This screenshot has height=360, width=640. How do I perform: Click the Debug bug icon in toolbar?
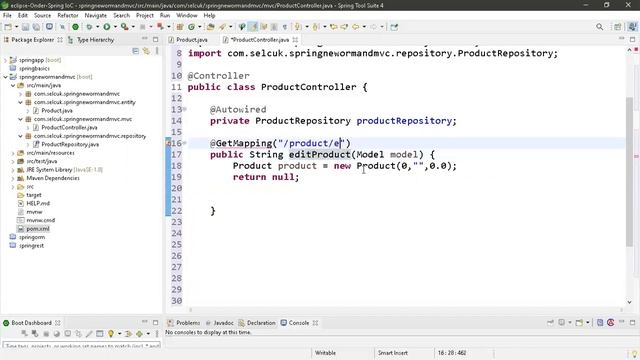89,27
